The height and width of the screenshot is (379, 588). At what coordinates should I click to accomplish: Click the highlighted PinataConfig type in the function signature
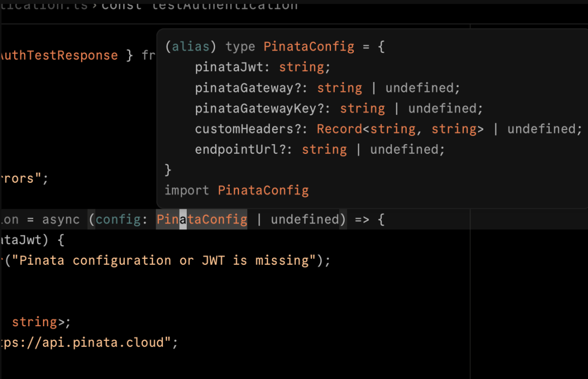[x=202, y=220]
